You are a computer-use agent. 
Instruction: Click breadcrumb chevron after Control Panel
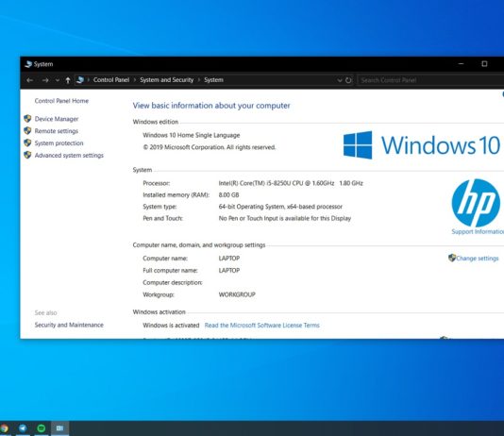pos(135,80)
